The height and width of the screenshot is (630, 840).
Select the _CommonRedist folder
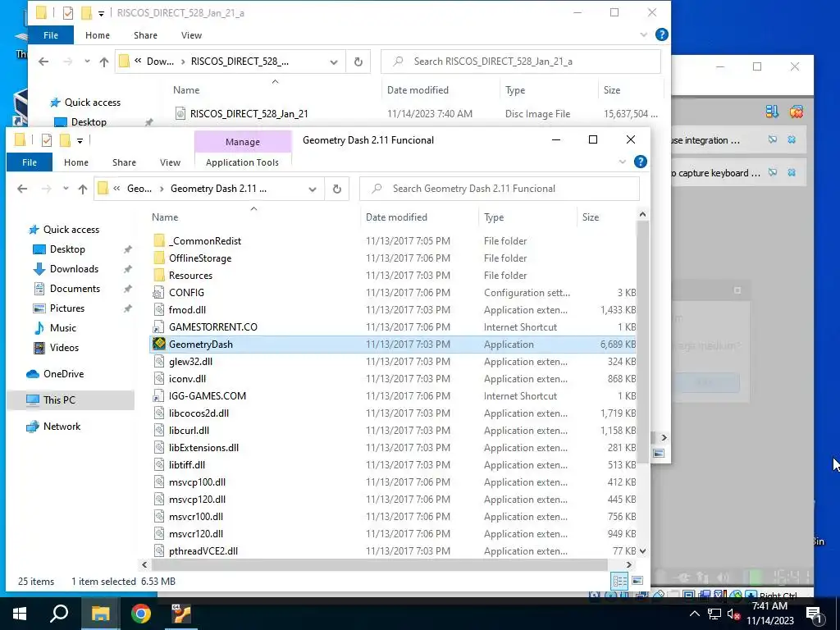pyautogui.click(x=204, y=241)
